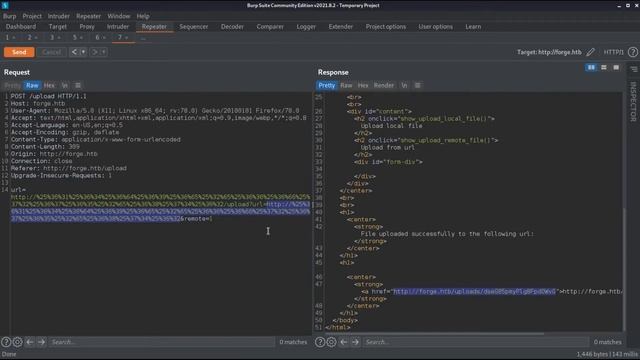Screen dimensions: 640x360
Task: Open request message editor menu icon
Action: point(78,85)
